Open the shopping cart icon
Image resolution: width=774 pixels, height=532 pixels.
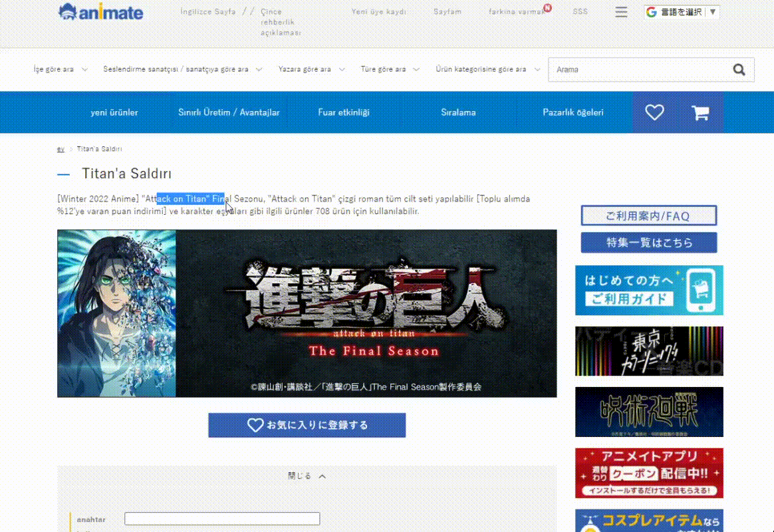coord(700,112)
